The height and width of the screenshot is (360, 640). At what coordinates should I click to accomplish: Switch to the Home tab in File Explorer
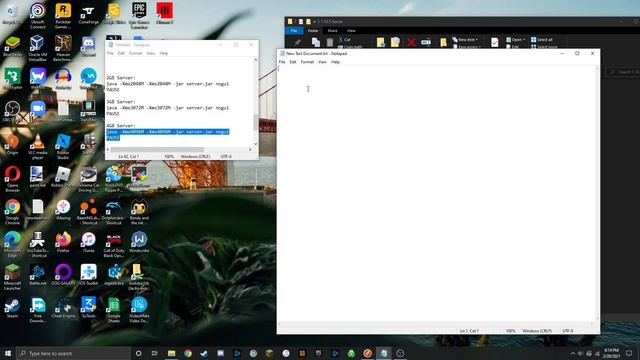coord(313,31)
